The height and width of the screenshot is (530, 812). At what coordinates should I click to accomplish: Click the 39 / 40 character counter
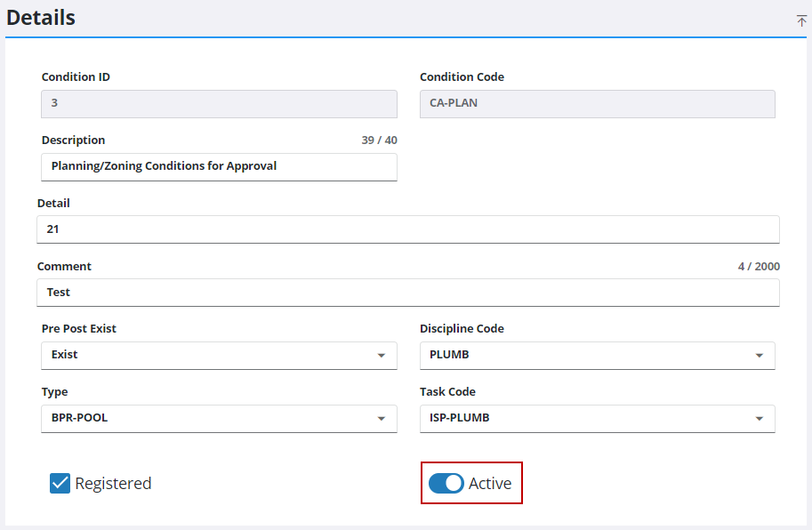[379, 141]
